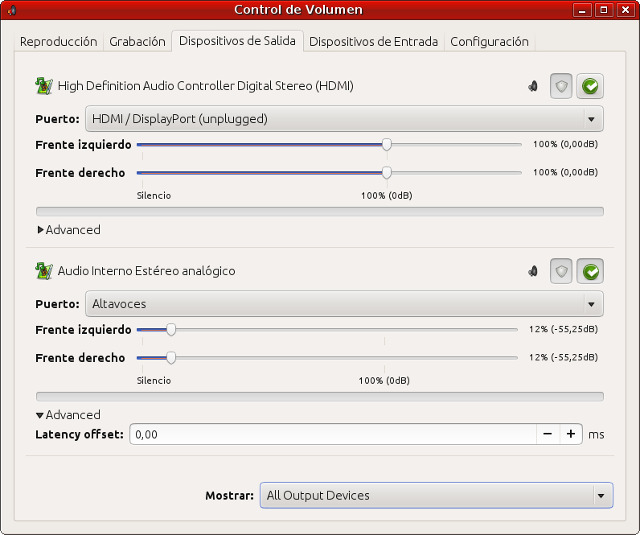Viewport: 640px width, 535px height.
Task: Click the Latency offset input field
Action: coord(332,434)
